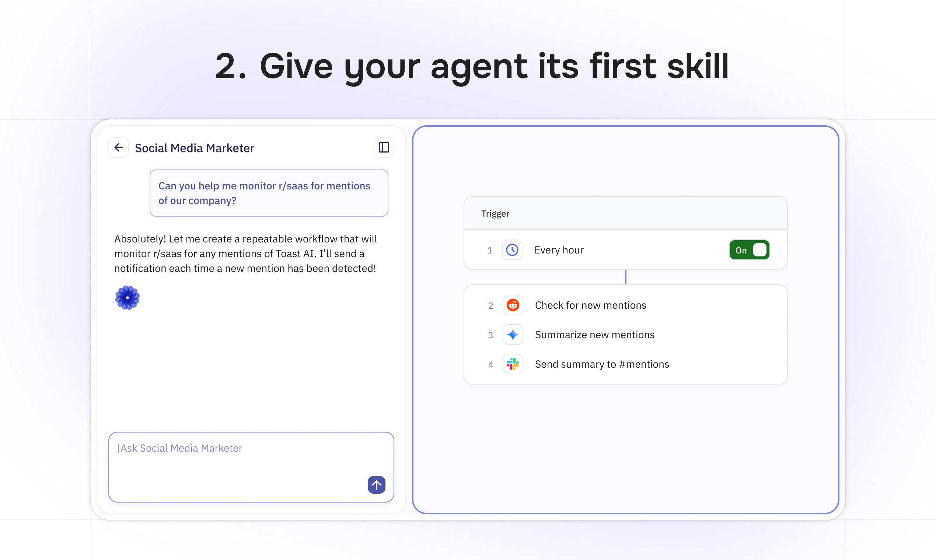Open step 2 Check for new mentions

click(590, 305)
